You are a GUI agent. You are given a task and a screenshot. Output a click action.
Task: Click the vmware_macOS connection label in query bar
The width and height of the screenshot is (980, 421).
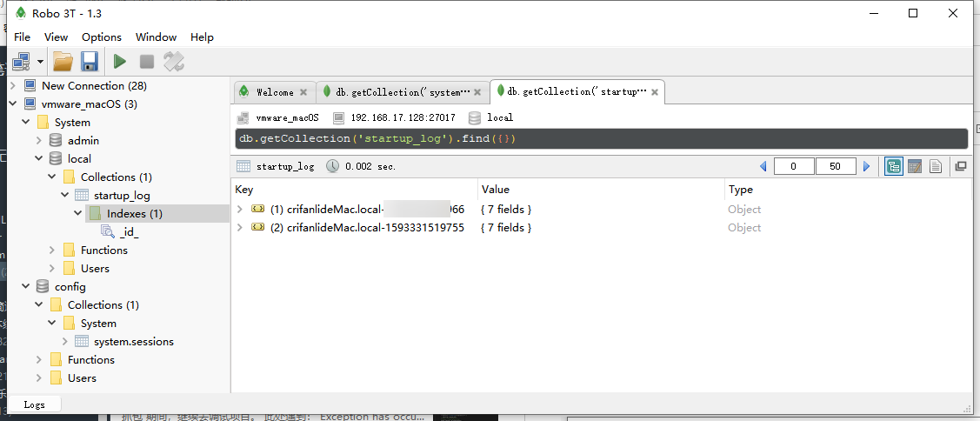click(288, 117)
